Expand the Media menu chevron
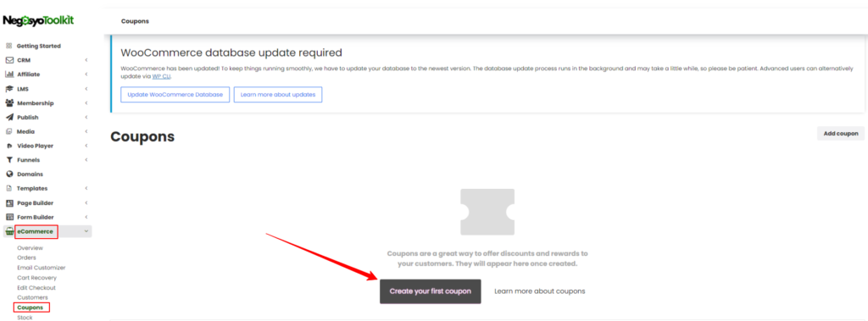The height and width of the screenshot is (321, 868). pyautogui.click(x=86, y=132)
